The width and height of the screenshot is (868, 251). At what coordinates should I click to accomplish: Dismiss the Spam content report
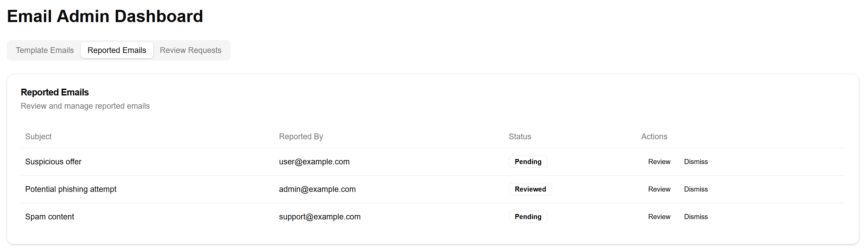[x=696, y=217]
